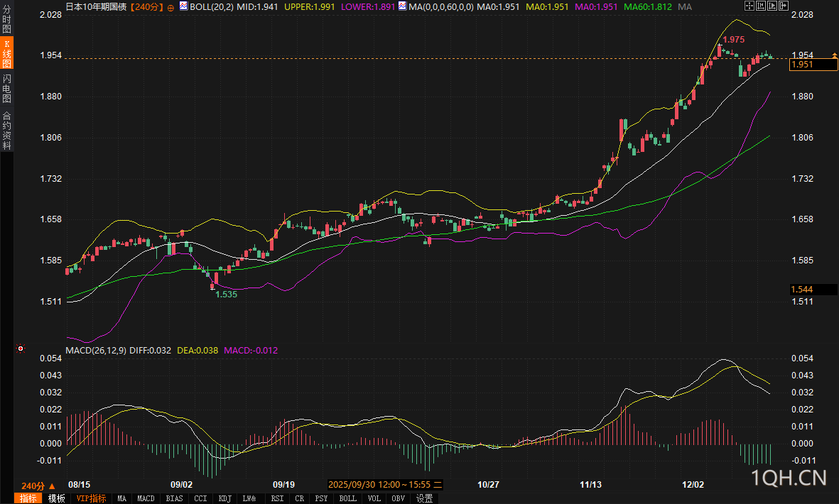Toggle the VOL indicator
This screenshot has width=839, height=504.
click(x=376, y=498)
